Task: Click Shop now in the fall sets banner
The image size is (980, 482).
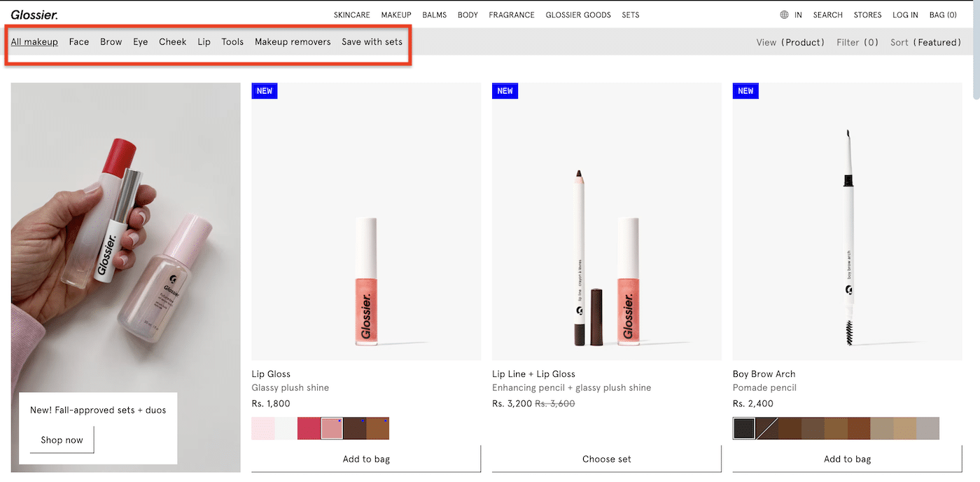Action: tap(61, 440)
